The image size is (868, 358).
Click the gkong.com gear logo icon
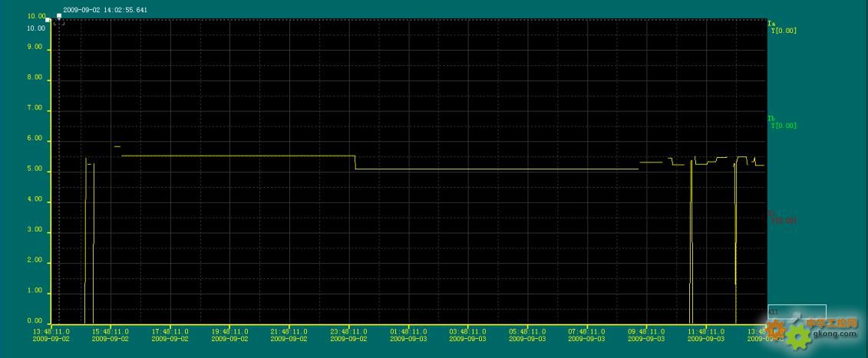(798, 334)
